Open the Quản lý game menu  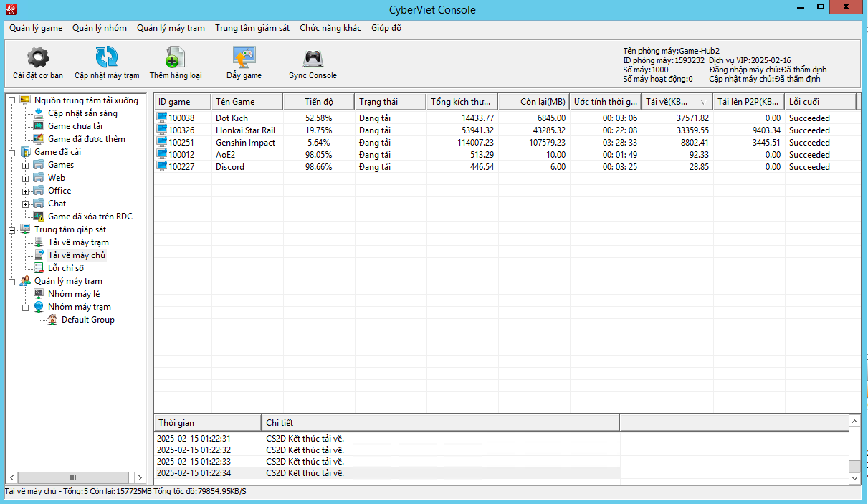[36, 28]
